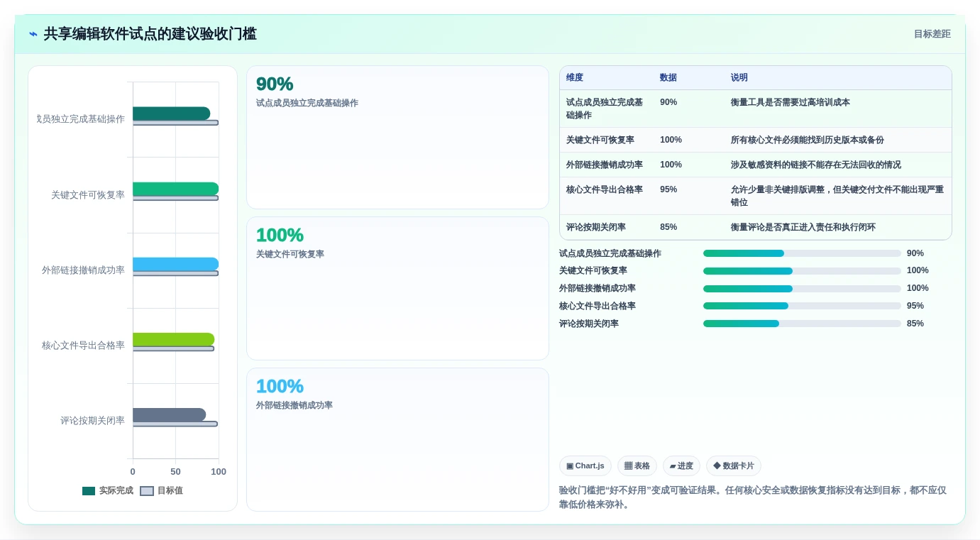Click the dark teal chart bar for 基础操作
Viewport: 980px width, 540px height.
[171, 114]
